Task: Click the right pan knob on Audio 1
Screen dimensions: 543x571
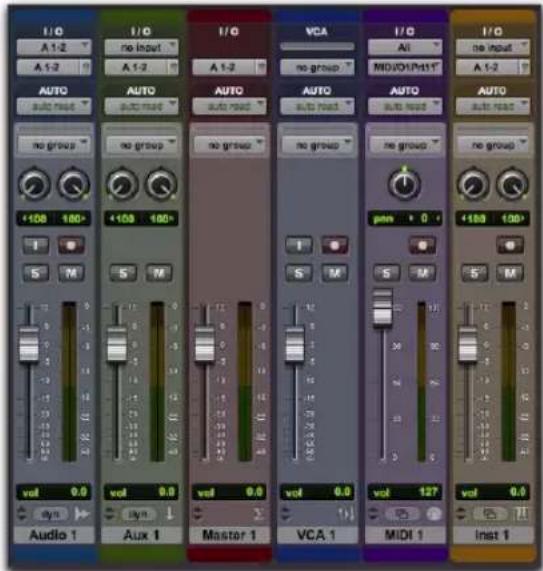Action: point(74,184)
